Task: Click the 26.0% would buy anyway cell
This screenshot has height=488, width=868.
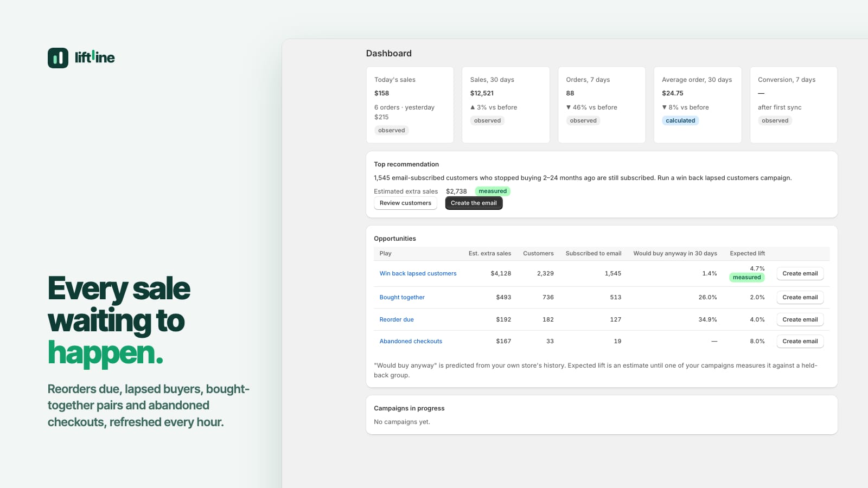Action: (707, 298)
